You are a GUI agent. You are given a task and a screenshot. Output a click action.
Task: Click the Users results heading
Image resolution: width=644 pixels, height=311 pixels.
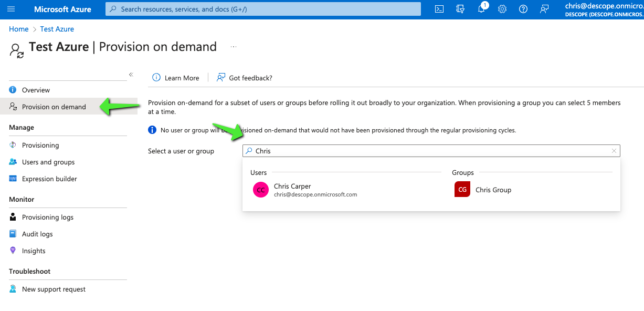pyautogui.click(x=259, y=172)
